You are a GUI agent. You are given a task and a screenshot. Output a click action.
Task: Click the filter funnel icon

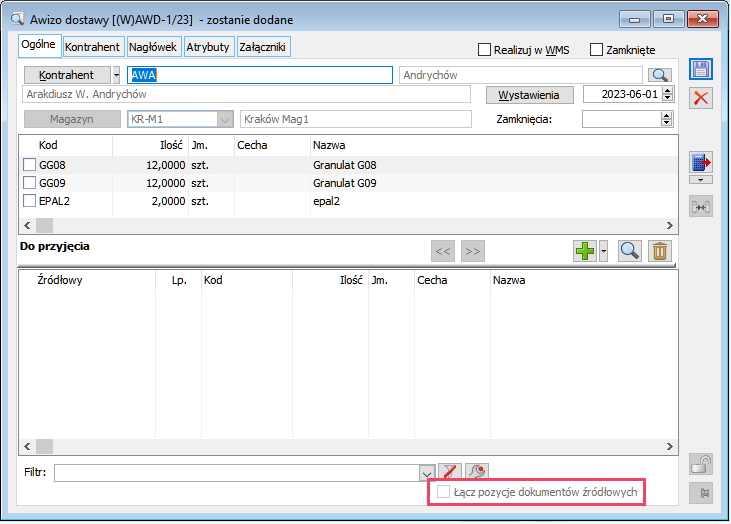click(450, 471)
